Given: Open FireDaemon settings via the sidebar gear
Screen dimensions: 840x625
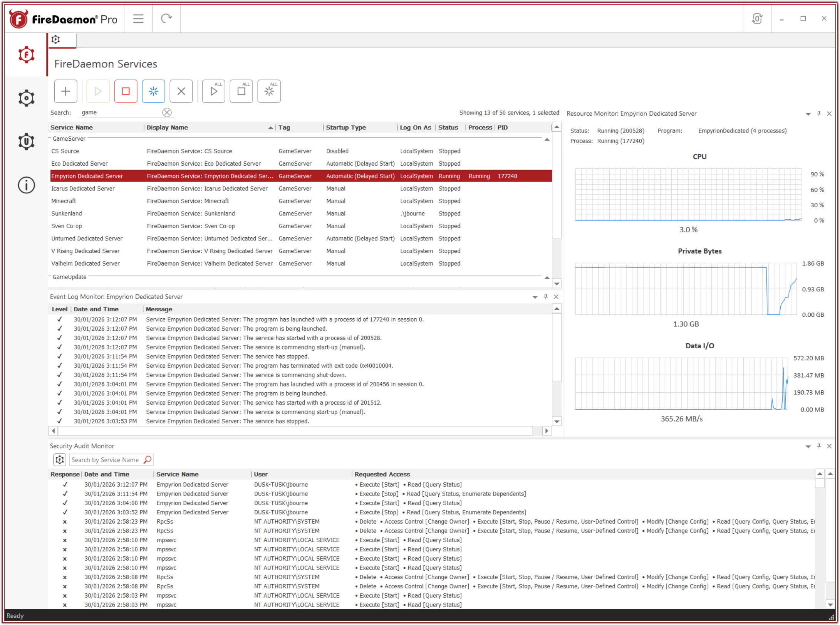Looking at the screenshot, I should tap(26, 98).
